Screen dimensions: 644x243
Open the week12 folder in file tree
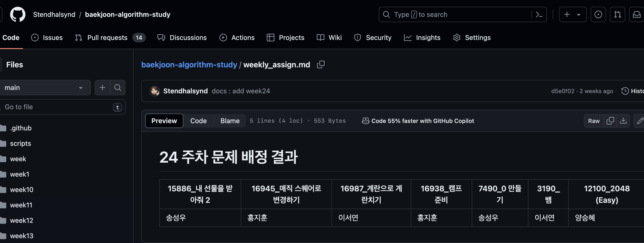21,220
